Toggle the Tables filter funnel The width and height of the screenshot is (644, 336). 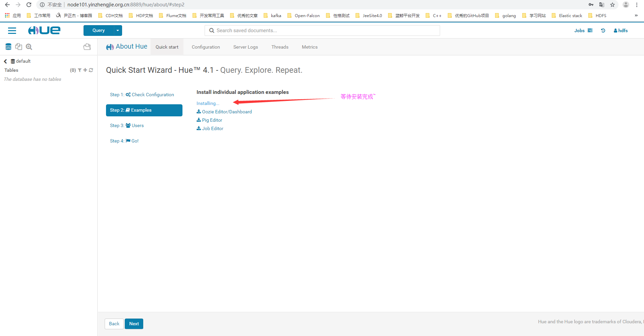point(79,70)
